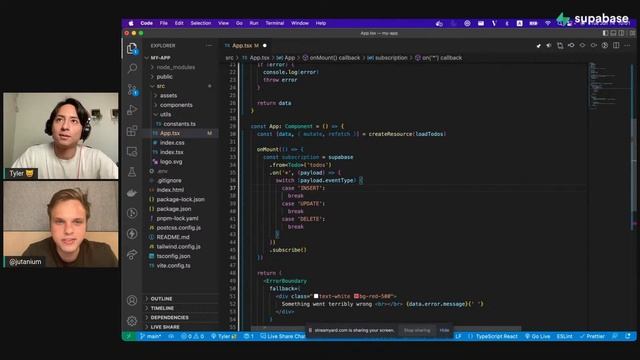Toggle secondary sidebar layout button
The height and width of the screenshot is (360, 640).
pyautogui.click(x=621, y=33)
